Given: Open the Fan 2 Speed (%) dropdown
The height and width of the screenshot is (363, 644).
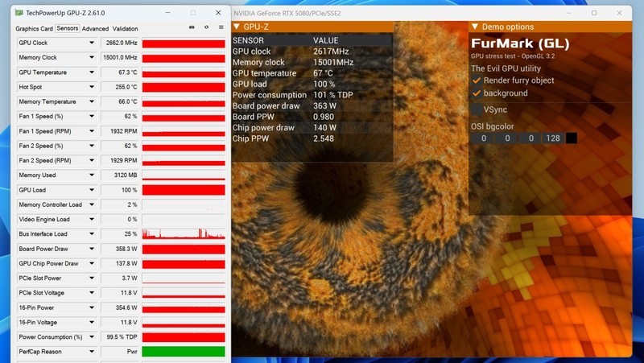Looking at the screenshot, I should (x=92, y=146).
